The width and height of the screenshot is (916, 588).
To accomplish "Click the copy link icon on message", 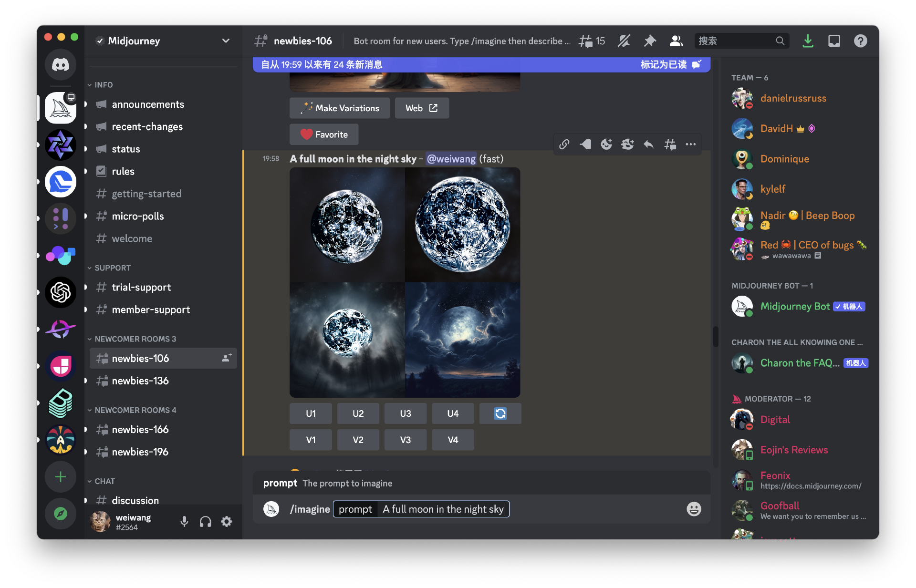I will 564,144.
